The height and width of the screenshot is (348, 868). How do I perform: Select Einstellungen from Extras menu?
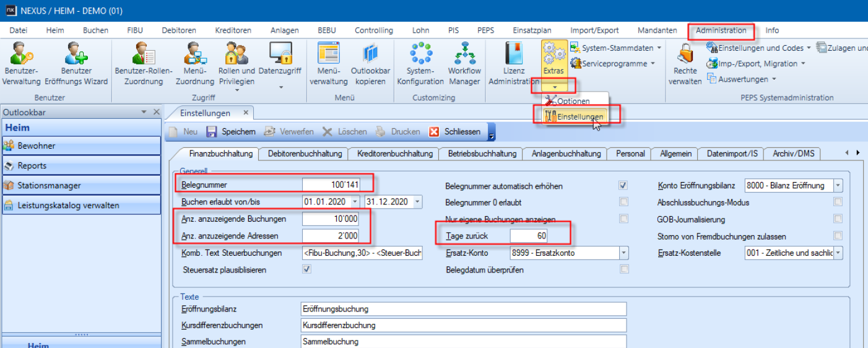[579, 116]
